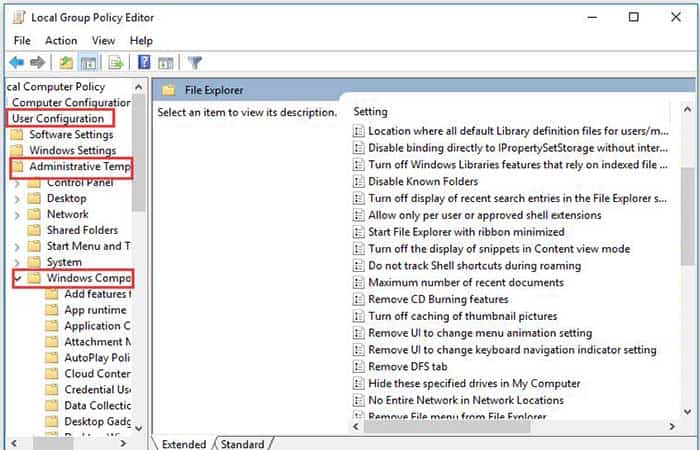Select the Cloud Content folder in tree
The image size is (700, 450).
98,374
